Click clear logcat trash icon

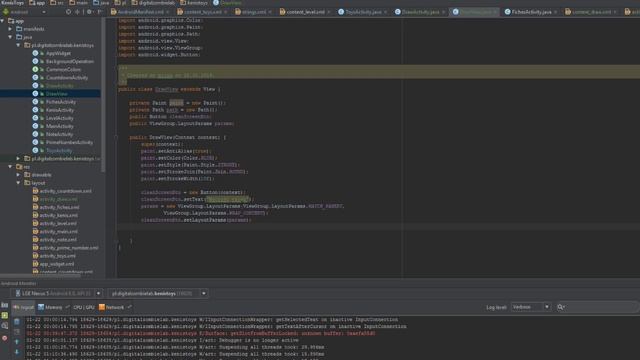[x=17, y=322]
